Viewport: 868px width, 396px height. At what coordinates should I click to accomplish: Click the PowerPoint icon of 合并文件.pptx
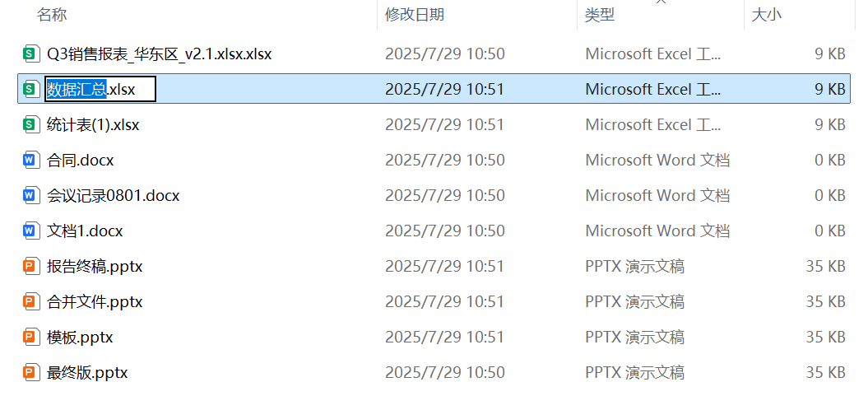click(31, 302)
